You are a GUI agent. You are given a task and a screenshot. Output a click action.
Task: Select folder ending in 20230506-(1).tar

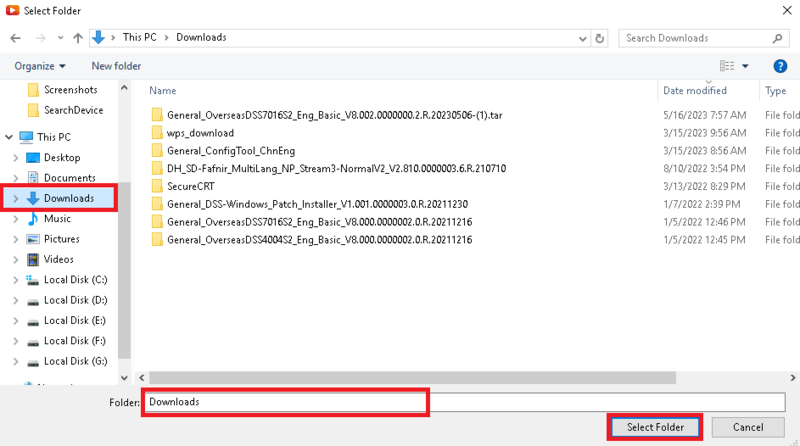(x=335, y=115)
